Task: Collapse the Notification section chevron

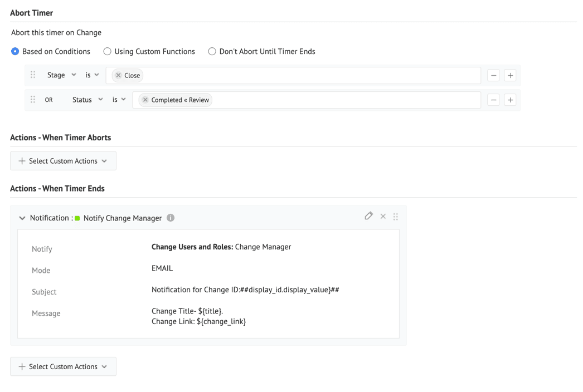Action: pos(22,218)
